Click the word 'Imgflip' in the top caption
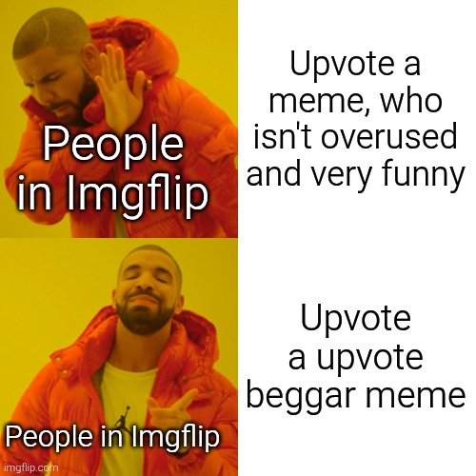Image resolution: width=476 pixels, height=476 pixels. [137, 194]
